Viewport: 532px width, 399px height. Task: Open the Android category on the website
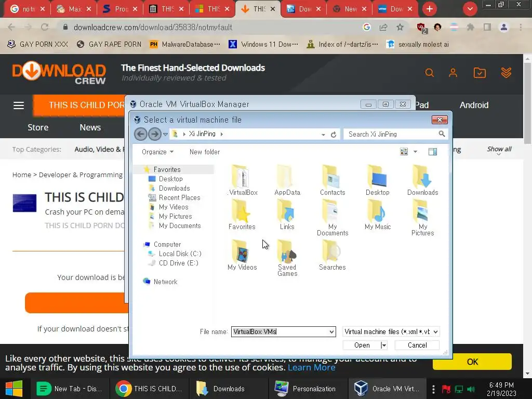tap(474, 105)
